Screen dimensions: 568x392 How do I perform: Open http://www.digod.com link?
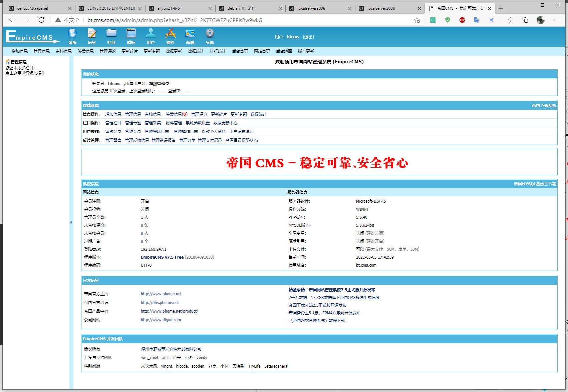[161, 320]
